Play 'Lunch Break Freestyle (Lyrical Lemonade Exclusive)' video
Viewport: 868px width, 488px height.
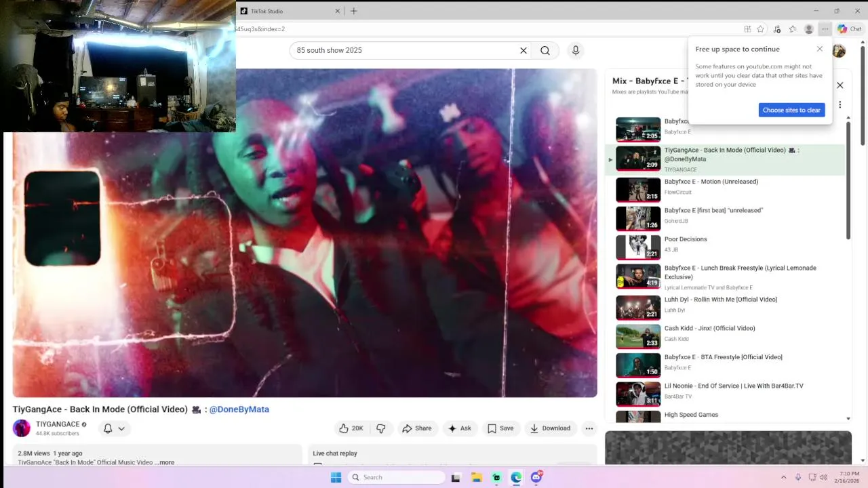[x=726, y=277]
